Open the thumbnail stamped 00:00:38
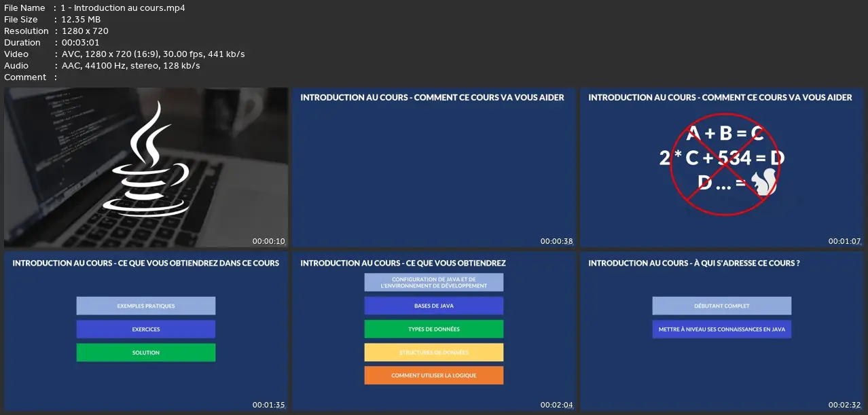Screen dimensions: 868x415 tap(434, 167)
